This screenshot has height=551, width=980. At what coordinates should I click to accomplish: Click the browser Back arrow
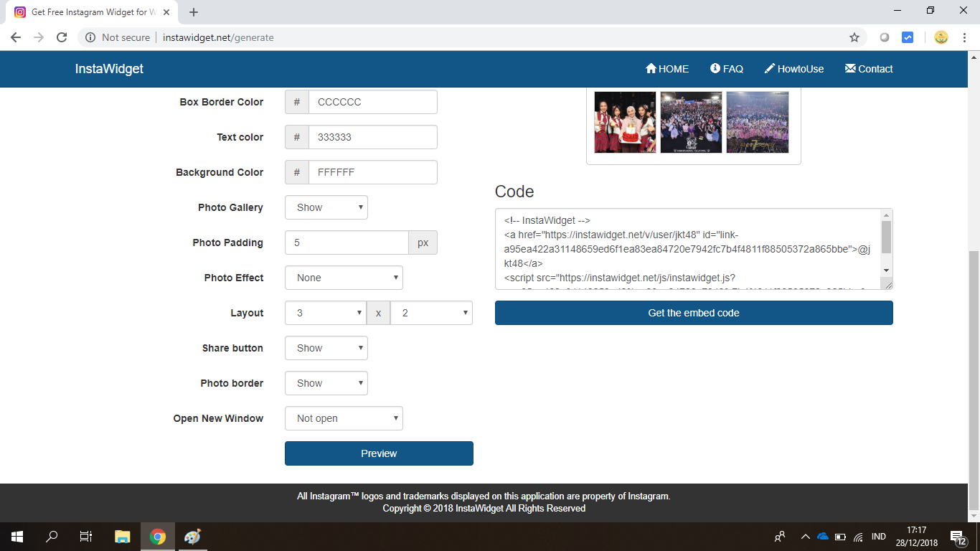click(16, 37)
